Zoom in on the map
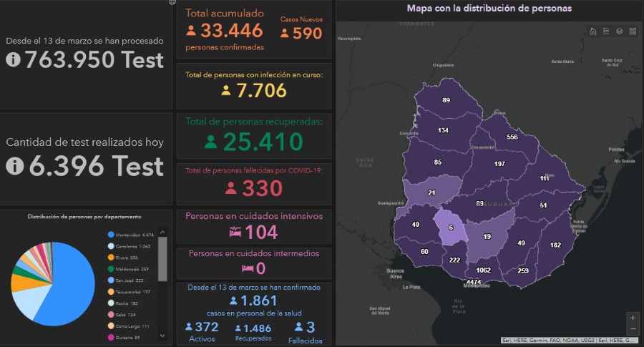Viewport: 644px width, 347px height. pos(632,317)
